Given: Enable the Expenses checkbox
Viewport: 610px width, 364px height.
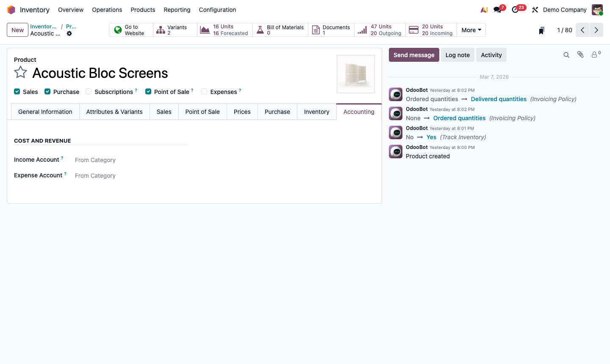Looking at the screenshot, I should pyautogui.click(x=204, y=91).
